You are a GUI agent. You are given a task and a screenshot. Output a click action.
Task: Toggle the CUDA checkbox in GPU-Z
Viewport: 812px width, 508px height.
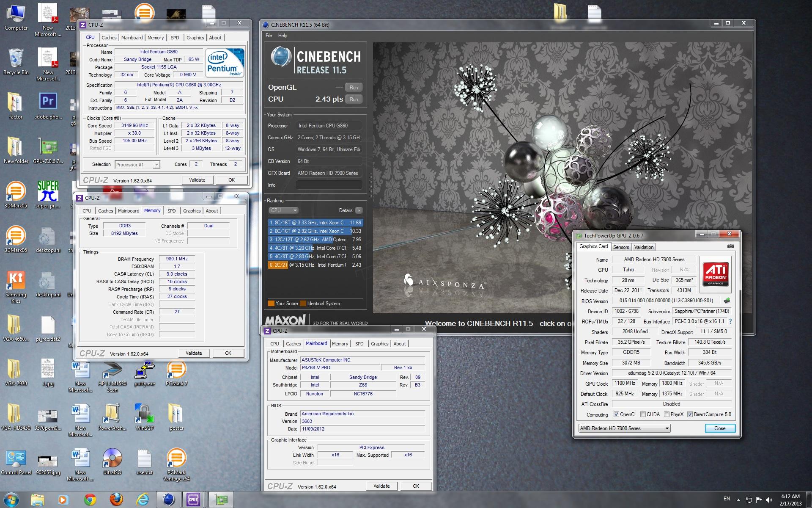(643, 414)
